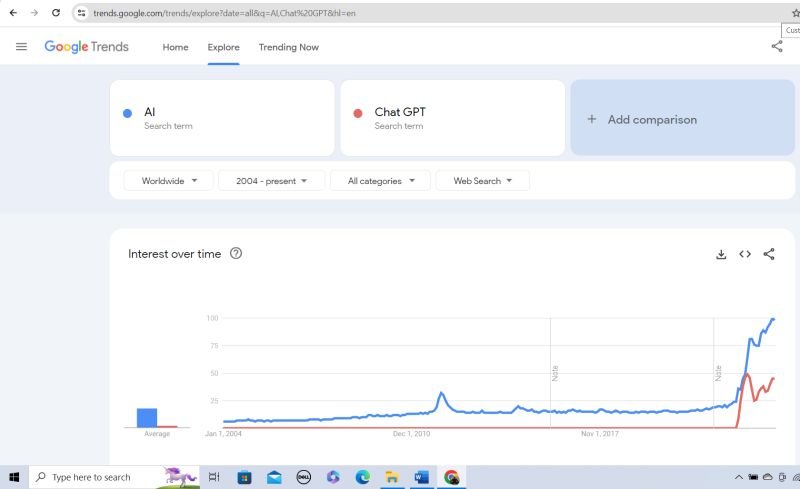This screenshot has width=800, height=489.
Task: Click Add comparison
Action: pos(683,118)
